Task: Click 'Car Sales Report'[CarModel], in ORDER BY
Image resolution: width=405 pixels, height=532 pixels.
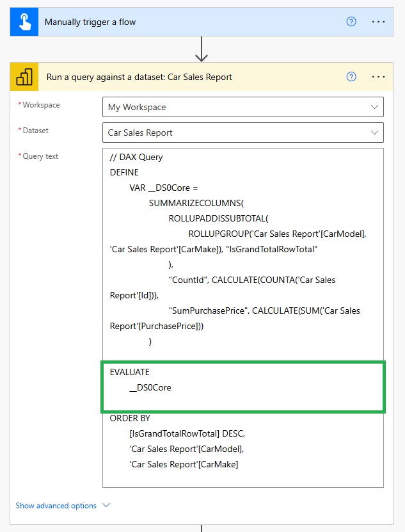Action: [187, 449]
